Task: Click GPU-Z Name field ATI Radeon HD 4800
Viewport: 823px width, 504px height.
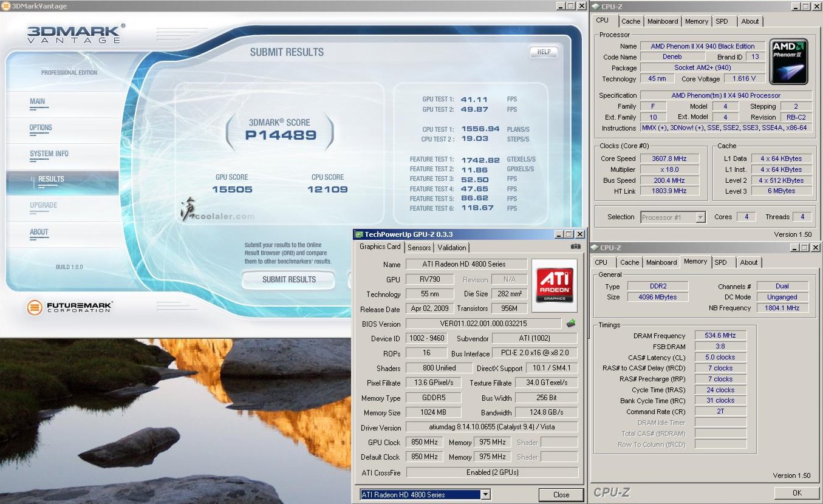Action: 466,264
